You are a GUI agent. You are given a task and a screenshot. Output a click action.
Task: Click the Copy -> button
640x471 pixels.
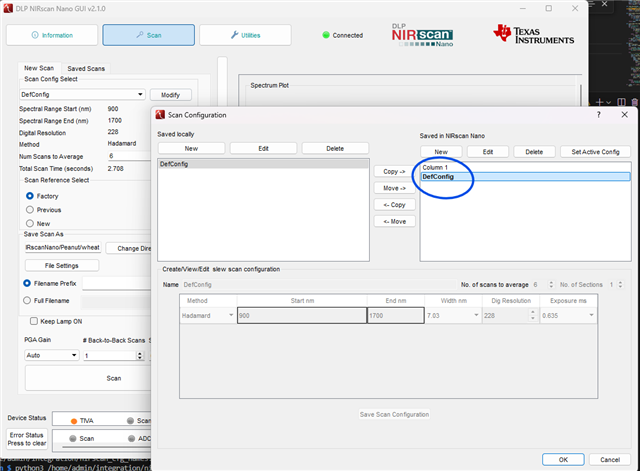point(394,171)
